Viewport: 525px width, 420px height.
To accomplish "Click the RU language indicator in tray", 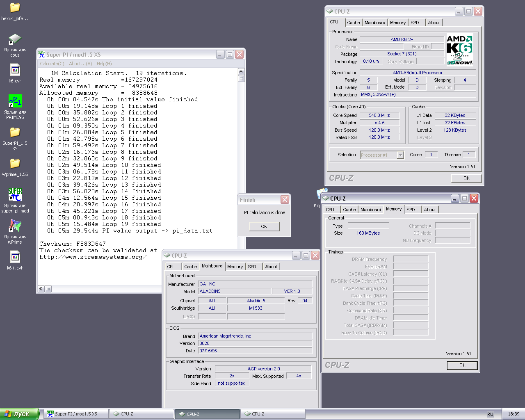I will coord(490,414).
